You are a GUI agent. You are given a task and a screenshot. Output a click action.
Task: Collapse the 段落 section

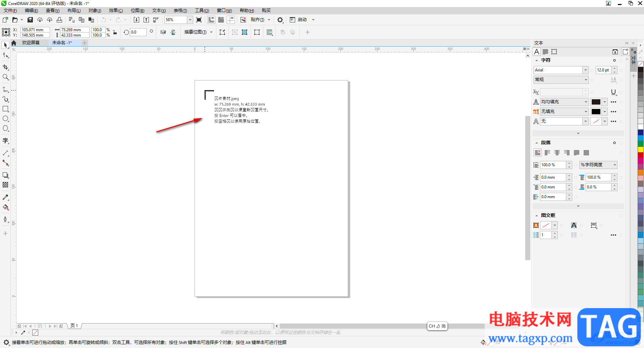click(x=537, y=143)
